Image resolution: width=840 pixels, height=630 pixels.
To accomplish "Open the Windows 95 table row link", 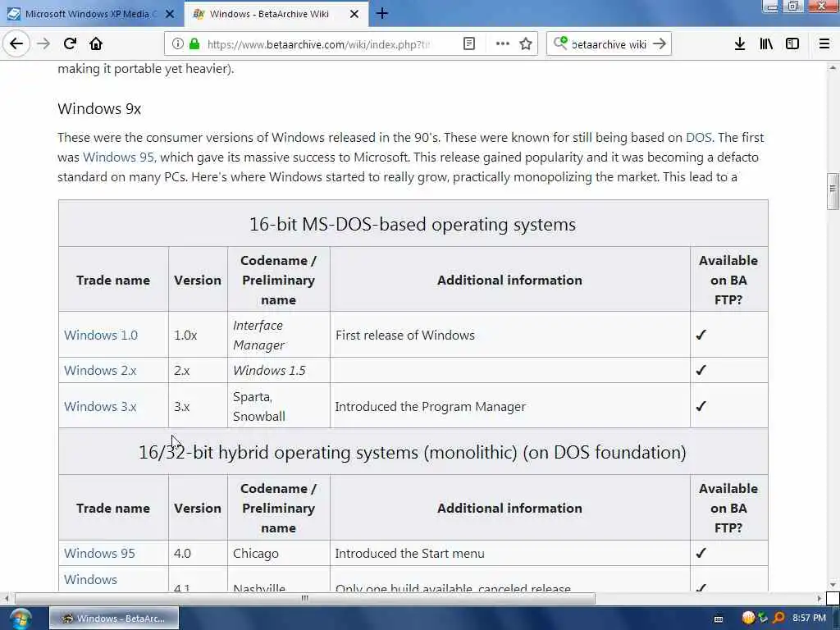I will tap(99, 554).
